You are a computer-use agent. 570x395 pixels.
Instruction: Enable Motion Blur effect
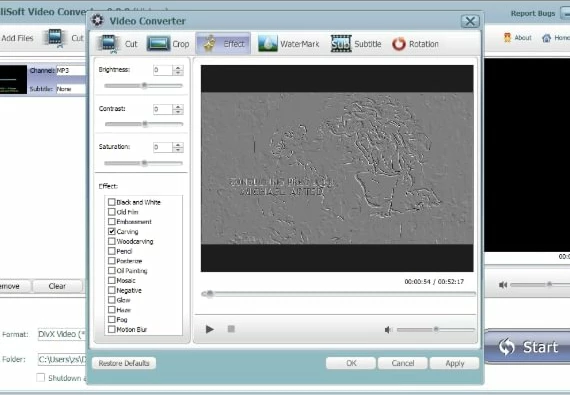coord(112,330)
